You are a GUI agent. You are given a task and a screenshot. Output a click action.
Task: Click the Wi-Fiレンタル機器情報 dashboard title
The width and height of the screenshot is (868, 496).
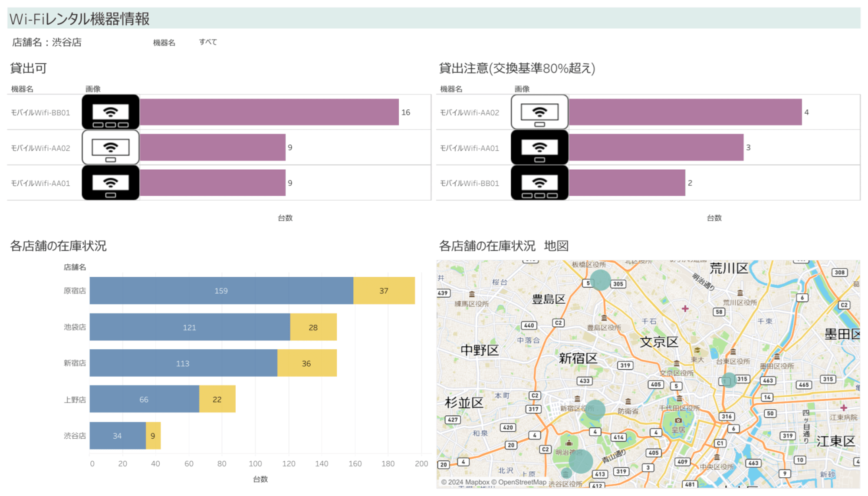(x=79, y=19)
